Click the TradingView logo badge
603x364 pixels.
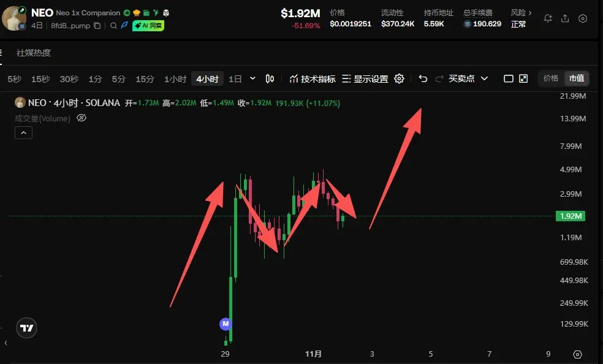click(x=26, y=328)
